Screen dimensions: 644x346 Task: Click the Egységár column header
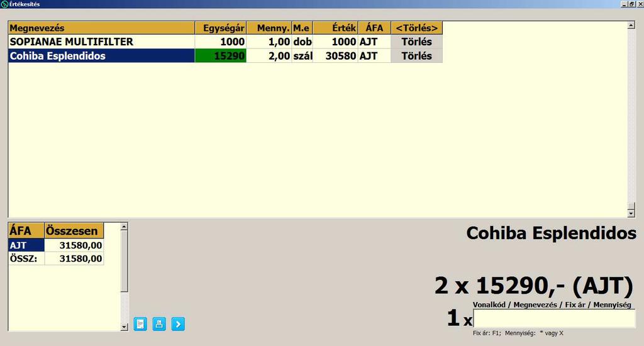coord(221,28)
